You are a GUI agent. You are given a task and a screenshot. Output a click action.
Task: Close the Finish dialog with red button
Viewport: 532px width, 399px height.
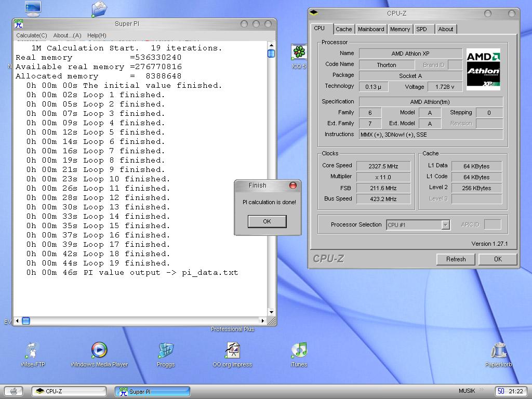[x=293, y=185]
